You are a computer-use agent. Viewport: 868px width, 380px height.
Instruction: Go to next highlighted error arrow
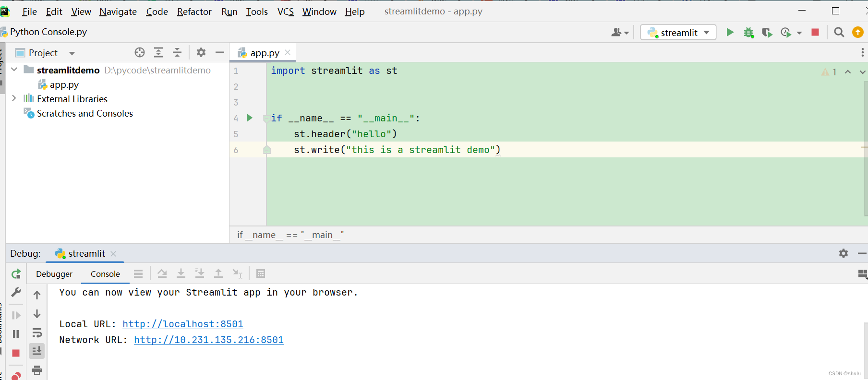coord(862,72)
